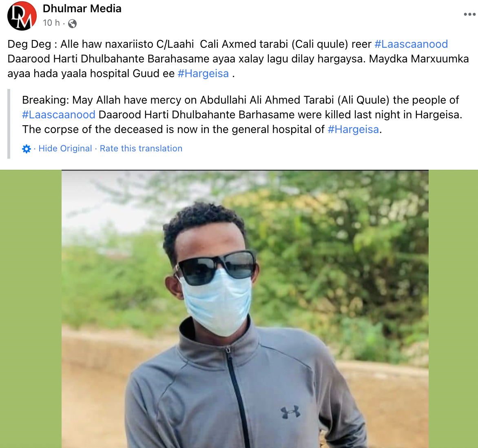
Task: Click Hide Original to collapse Somali text
Action: [x=65, y=149]
